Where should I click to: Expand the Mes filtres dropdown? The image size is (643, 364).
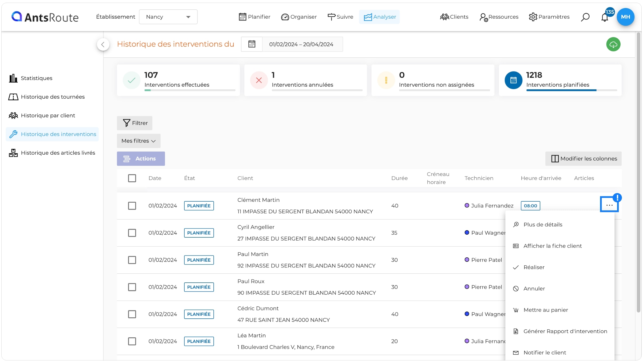click(x=138, y=141)
